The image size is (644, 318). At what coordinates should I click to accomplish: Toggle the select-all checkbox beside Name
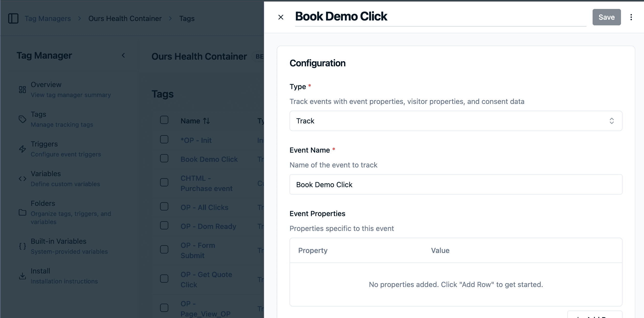tap(164, 120)
